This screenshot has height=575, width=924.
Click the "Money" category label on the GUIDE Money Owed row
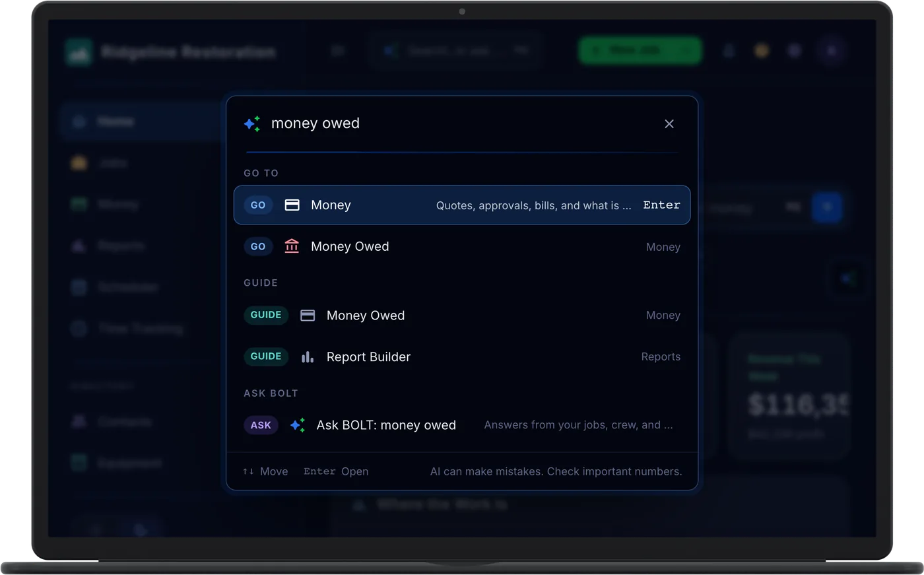click(663, 316)
